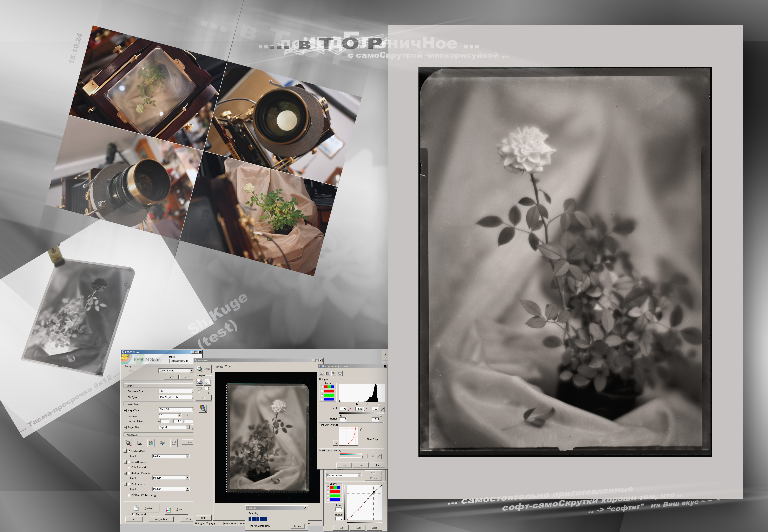Screen dimensions: 768x532
Task: Pick shadow eyedropper beside input 99
Action: coord(350,409)
